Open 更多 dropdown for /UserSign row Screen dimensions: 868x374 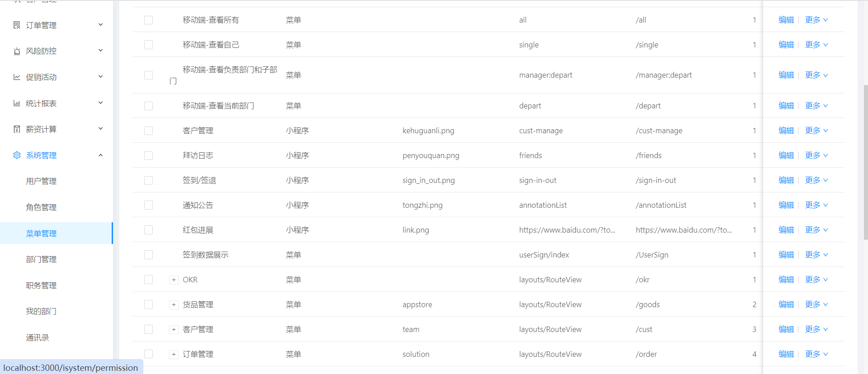coord(816,255)
